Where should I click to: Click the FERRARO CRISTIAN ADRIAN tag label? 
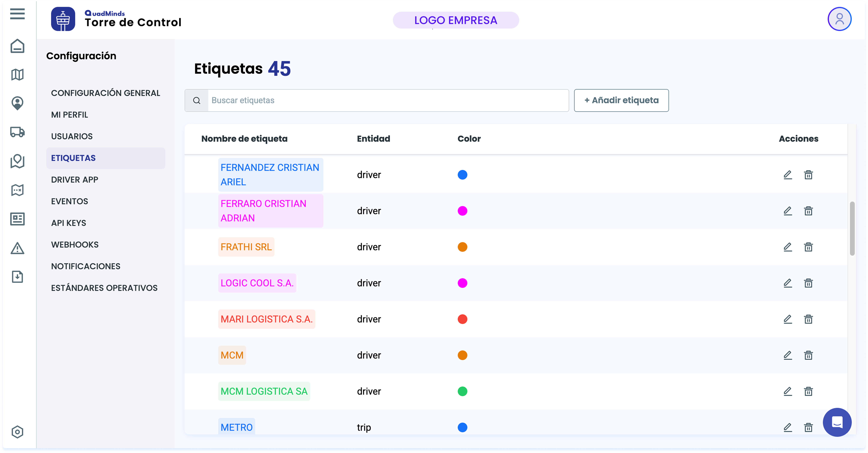click(x=270, y=211)
